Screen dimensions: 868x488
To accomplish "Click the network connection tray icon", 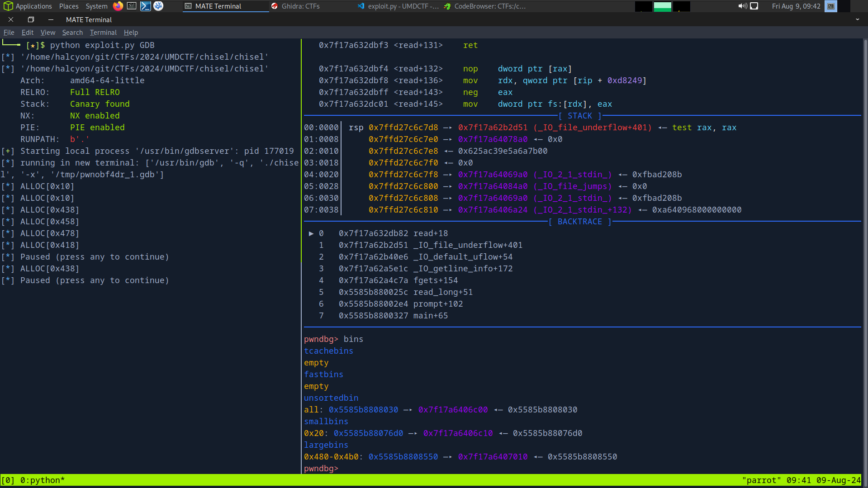I will point(754,6).
